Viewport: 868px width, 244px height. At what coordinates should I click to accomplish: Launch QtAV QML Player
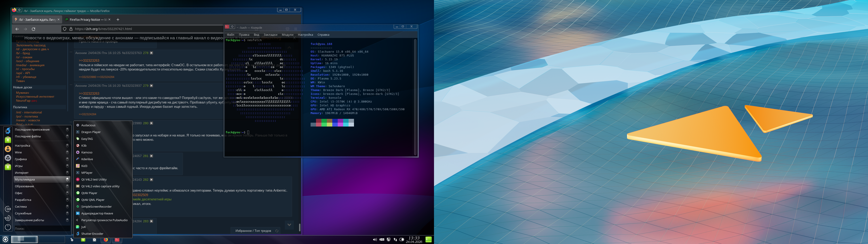click(x=103, y=199)
